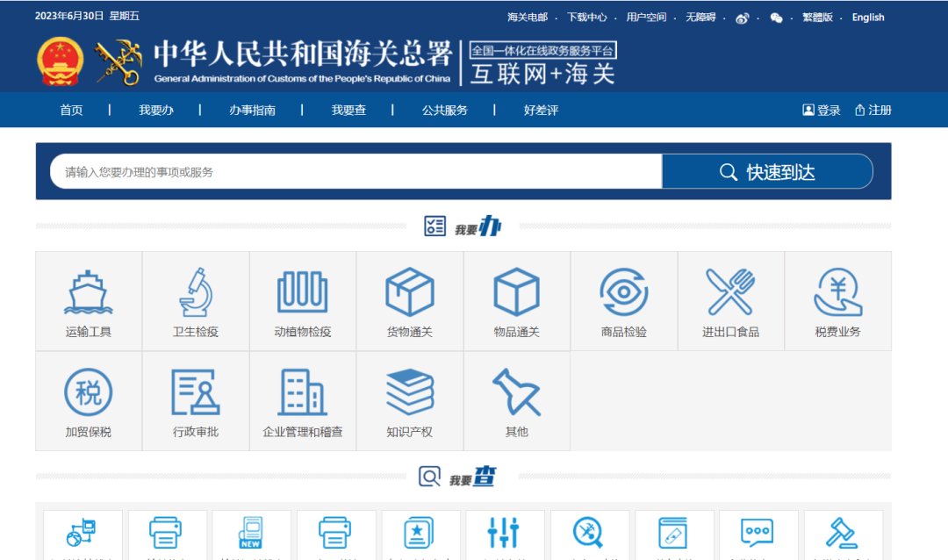Open the 好差评 nav item
This screenshot has width=948, height=560.
(x=541, y=110)
